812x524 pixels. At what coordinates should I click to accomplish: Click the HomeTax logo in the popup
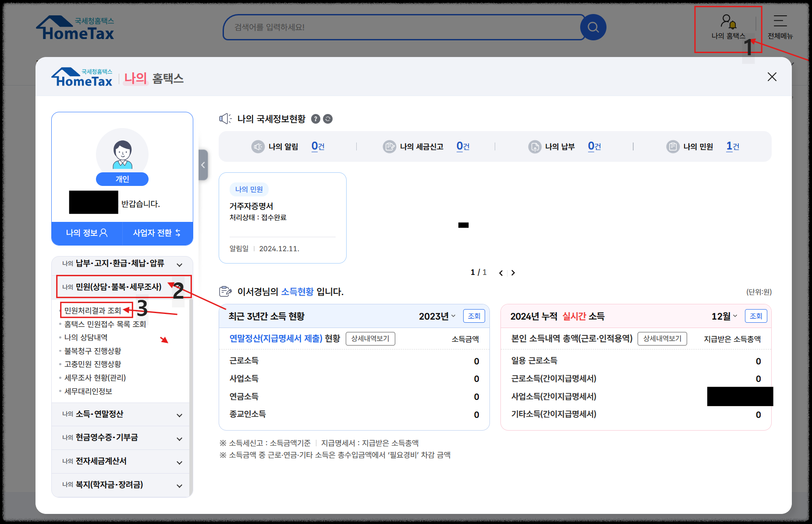(82, 76)
